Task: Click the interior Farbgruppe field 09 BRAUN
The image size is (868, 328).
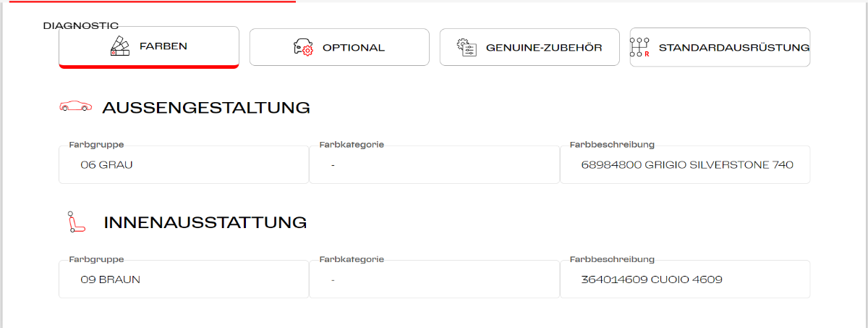Action: tap(184, 279)
